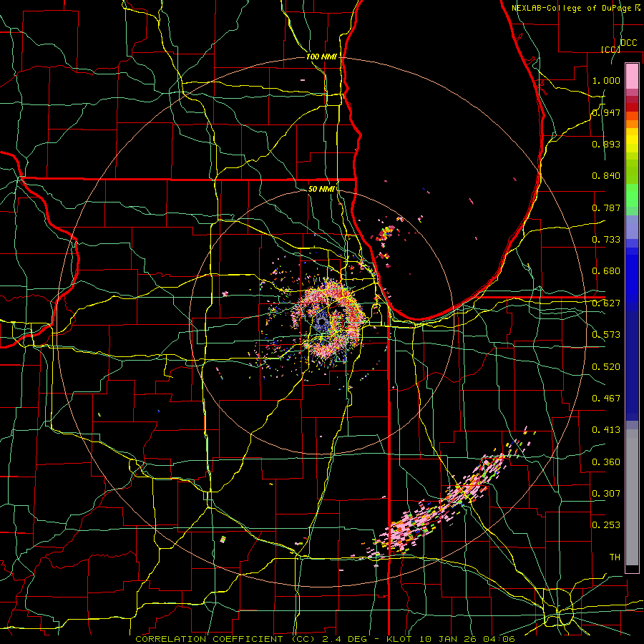This screenshot has width=644, height=644.
Task: Click the 50 NMI range ring label
Action: tap(321, 189)
